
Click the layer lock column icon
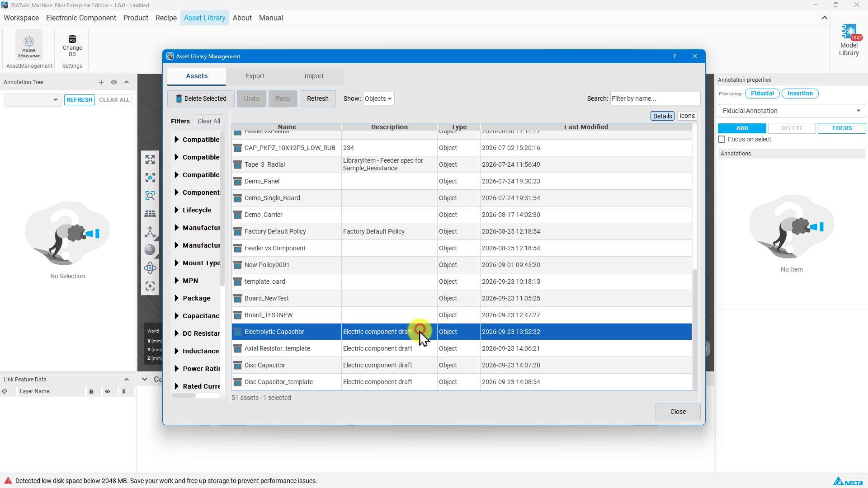pos(91,391)
